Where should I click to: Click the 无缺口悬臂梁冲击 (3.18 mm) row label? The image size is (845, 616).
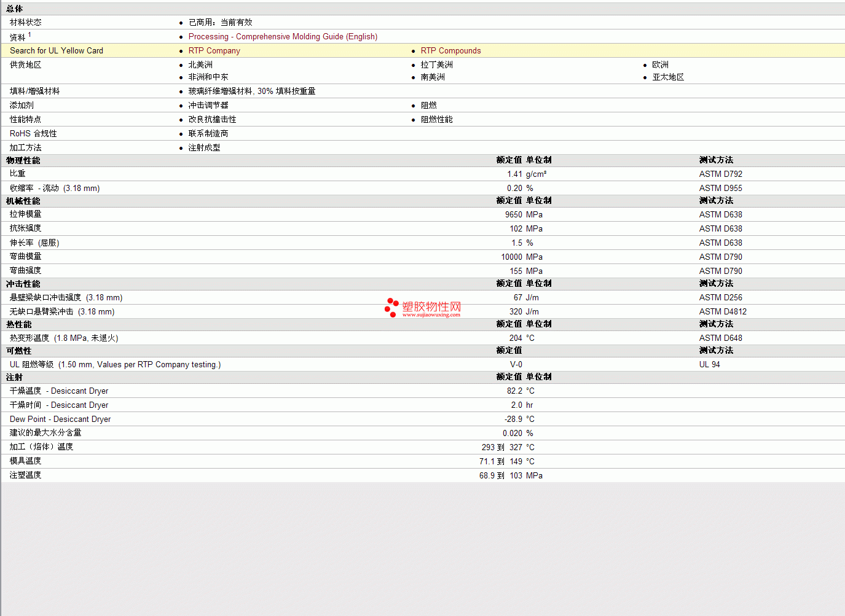62,312
